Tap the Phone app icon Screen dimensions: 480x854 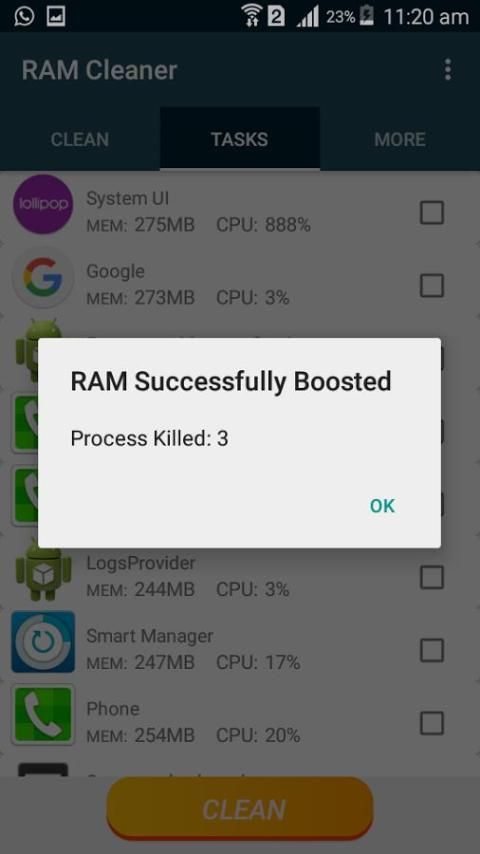tap(43, 715)
